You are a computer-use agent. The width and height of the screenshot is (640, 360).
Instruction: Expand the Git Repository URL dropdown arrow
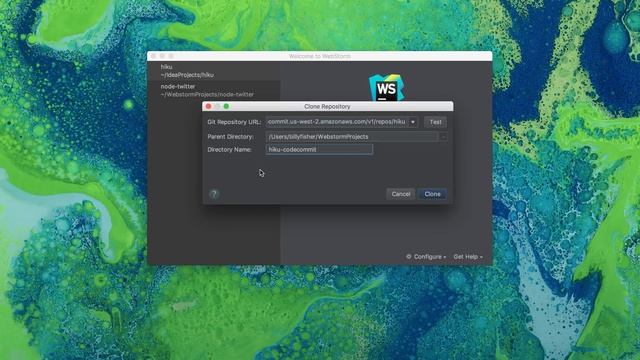coord(413,122)
